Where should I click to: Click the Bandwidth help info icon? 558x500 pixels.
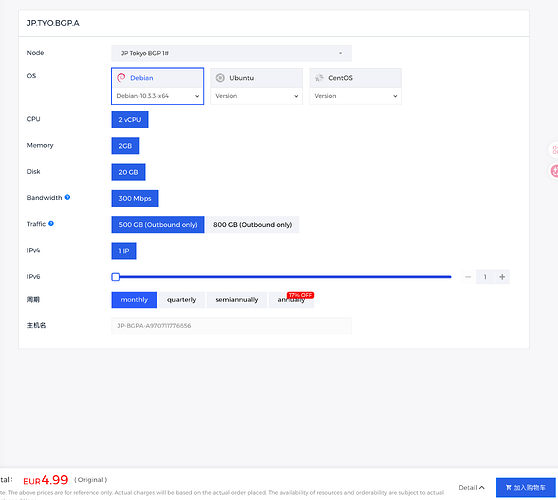point(67,197)
